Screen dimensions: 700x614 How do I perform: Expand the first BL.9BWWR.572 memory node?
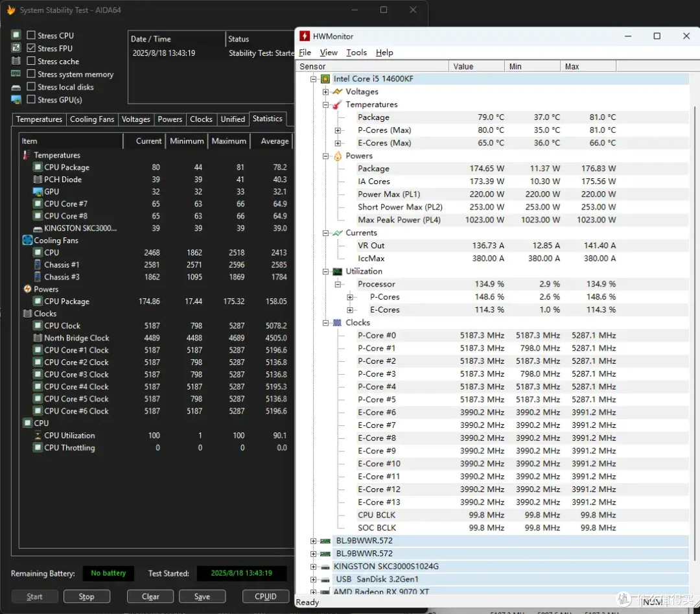coord(314,541)
